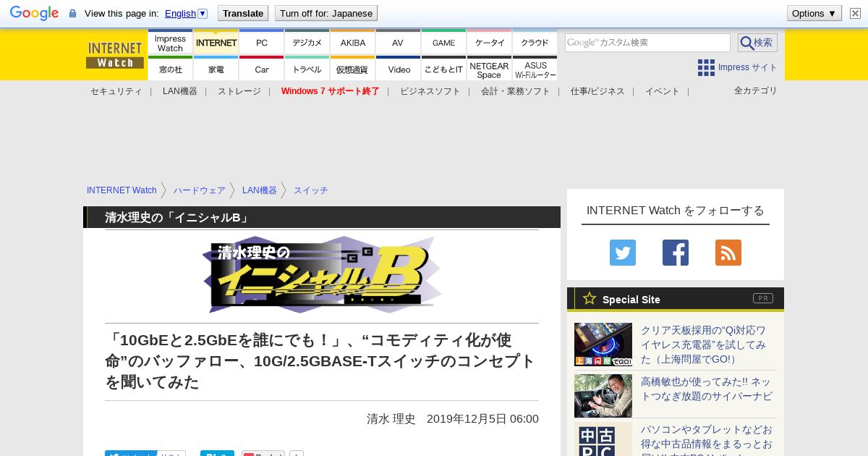Go to ハードウェア breadcrumb

coord(200,190)
